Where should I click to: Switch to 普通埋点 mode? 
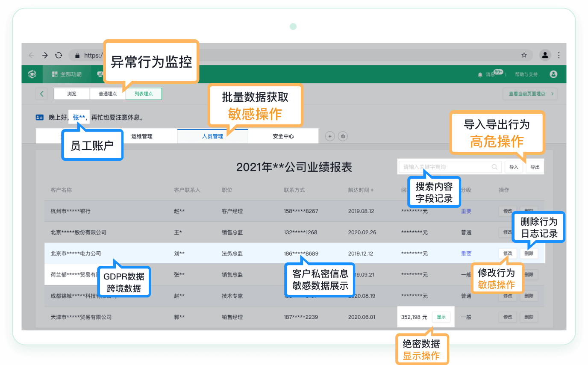(108, 94)
